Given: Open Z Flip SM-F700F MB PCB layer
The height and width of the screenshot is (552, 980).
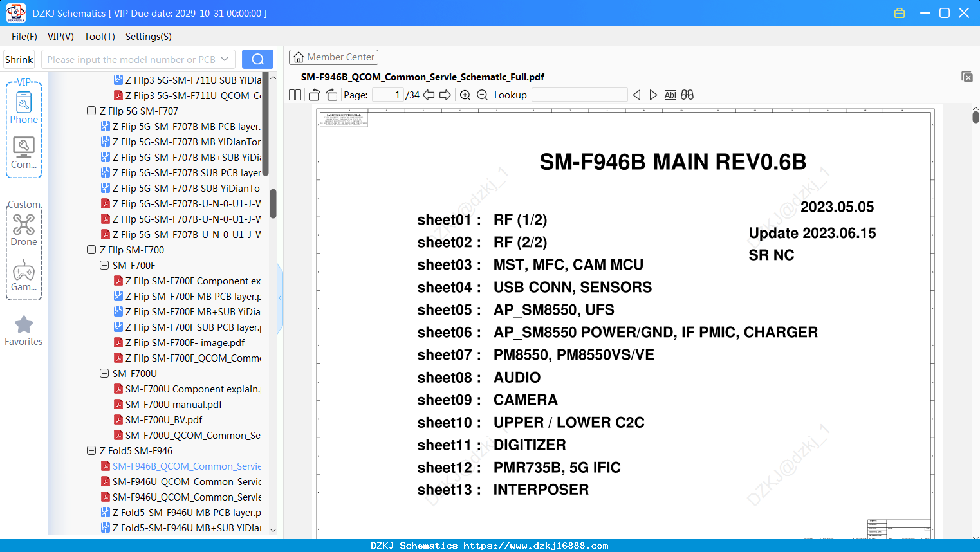Looking at the screenshot, I should tap(188, 296).
